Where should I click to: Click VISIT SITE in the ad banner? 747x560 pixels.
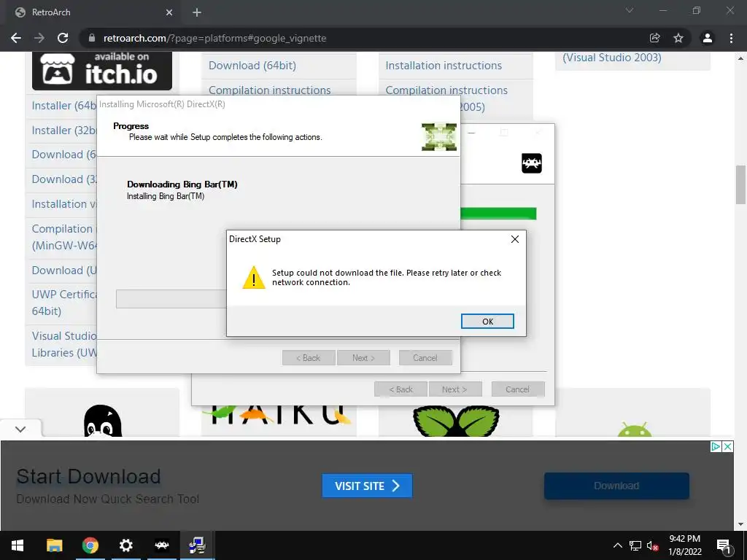tap(367, 486)
